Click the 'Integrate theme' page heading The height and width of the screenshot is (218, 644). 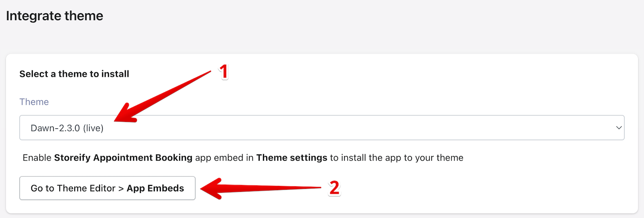point(55,16)
